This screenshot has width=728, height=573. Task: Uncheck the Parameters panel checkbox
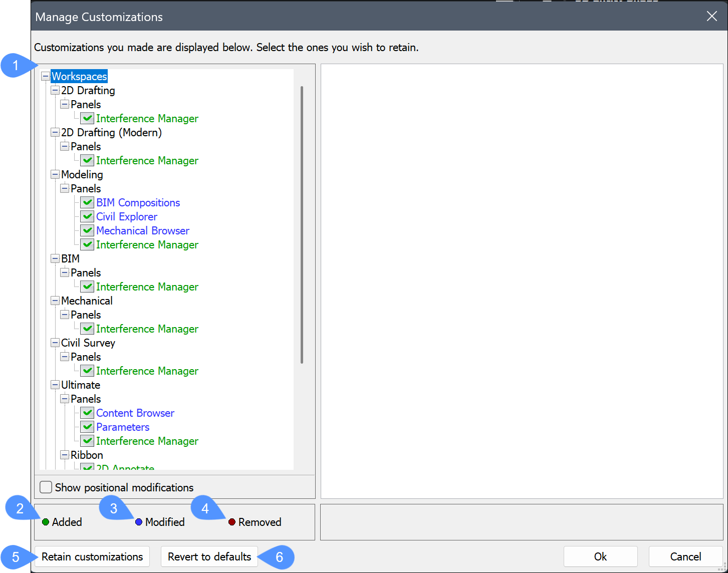pyautogui.click(x=88, y=427)
